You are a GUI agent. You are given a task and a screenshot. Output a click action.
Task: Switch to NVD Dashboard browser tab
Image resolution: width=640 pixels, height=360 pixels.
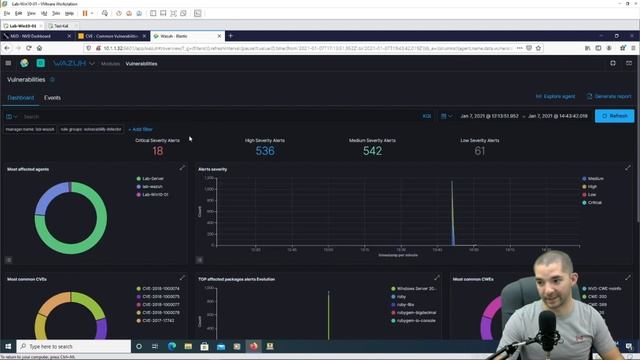coord(37,36)
